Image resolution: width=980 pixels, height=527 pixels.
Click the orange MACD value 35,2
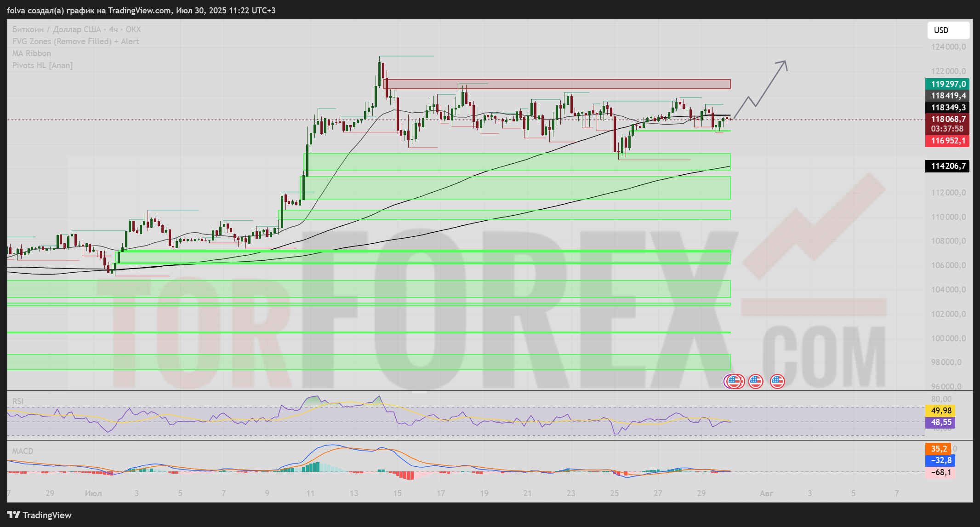pyautogui.click(x=938, y=448)
